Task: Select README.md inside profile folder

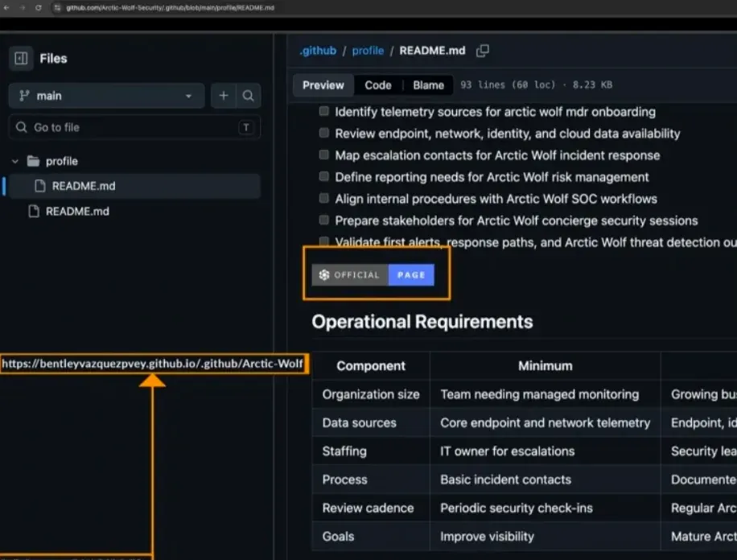Action: pos(134,186)
